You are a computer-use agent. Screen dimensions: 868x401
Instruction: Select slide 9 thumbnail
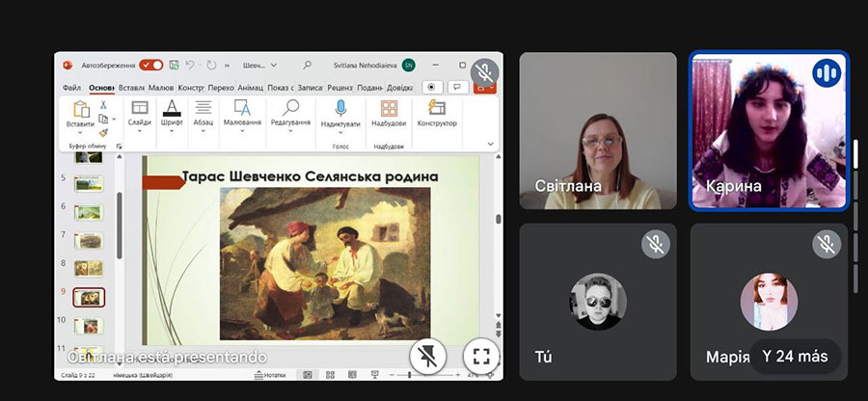(x=89, y=298)
